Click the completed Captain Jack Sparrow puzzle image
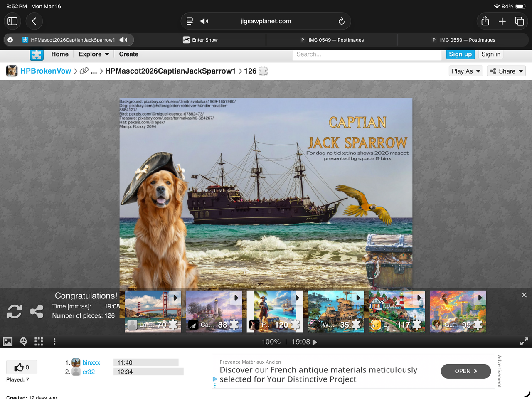 (x=266, y=193)
